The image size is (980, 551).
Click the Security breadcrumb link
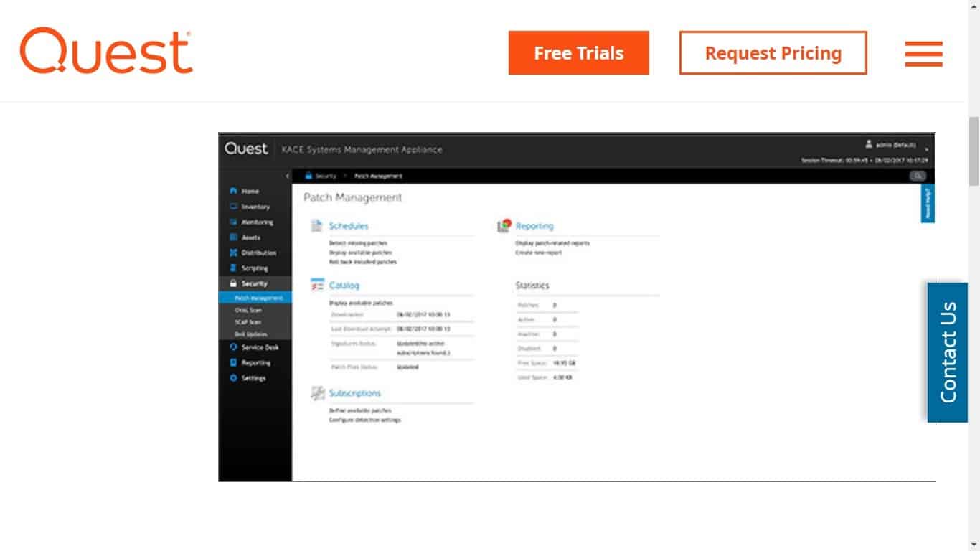326,176
